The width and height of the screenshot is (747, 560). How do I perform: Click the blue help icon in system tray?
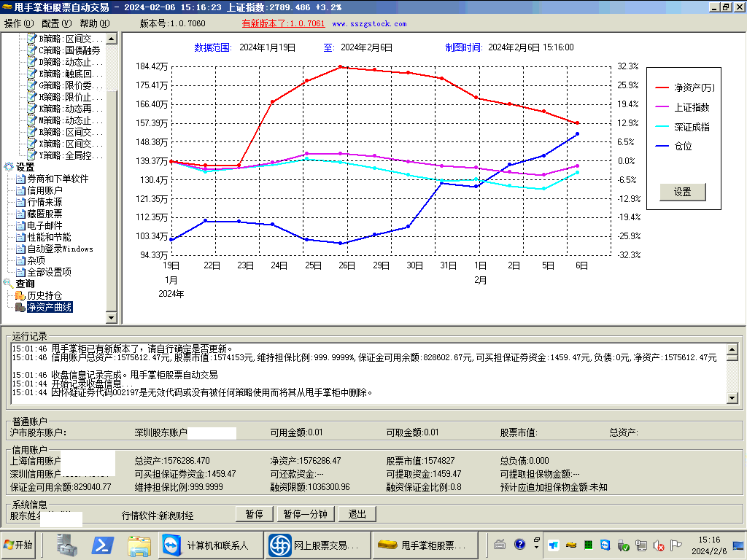click(519, 545)
